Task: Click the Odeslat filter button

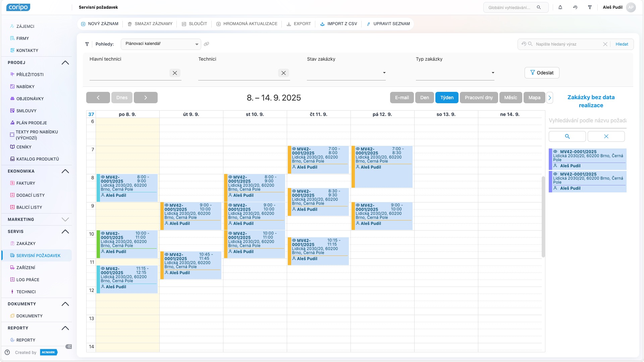Action: coord(542,73)
